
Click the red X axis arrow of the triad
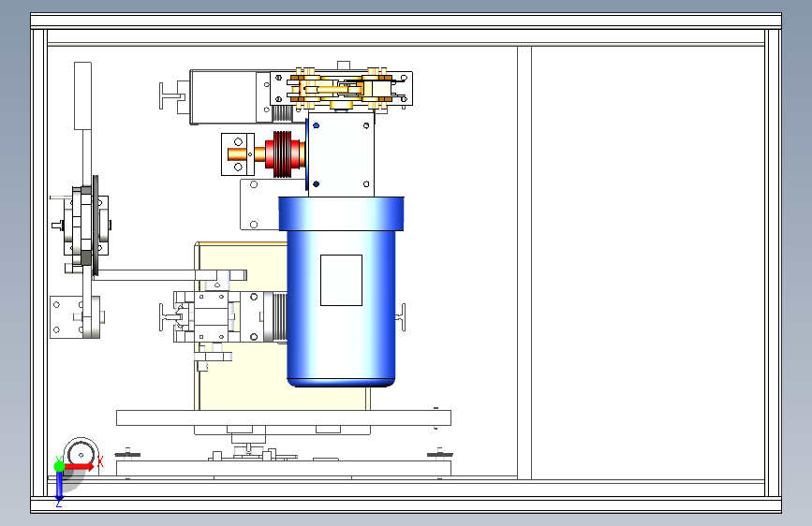[79, 466]
